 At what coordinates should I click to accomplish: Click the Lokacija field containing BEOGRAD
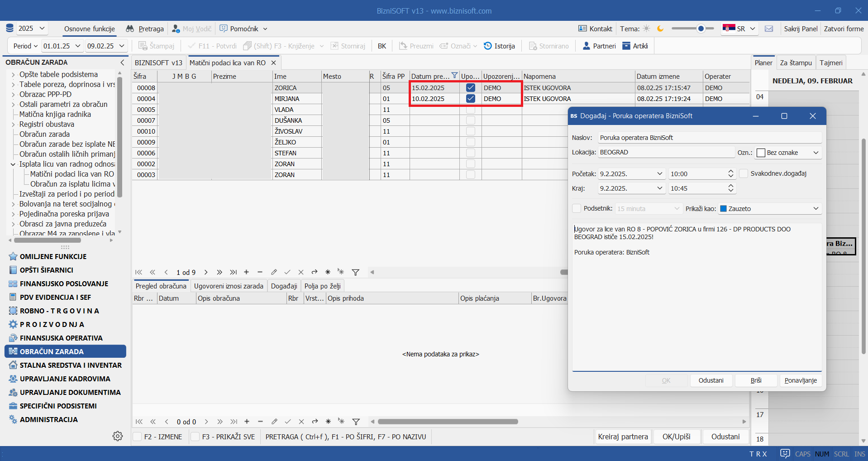pos(665,152)
